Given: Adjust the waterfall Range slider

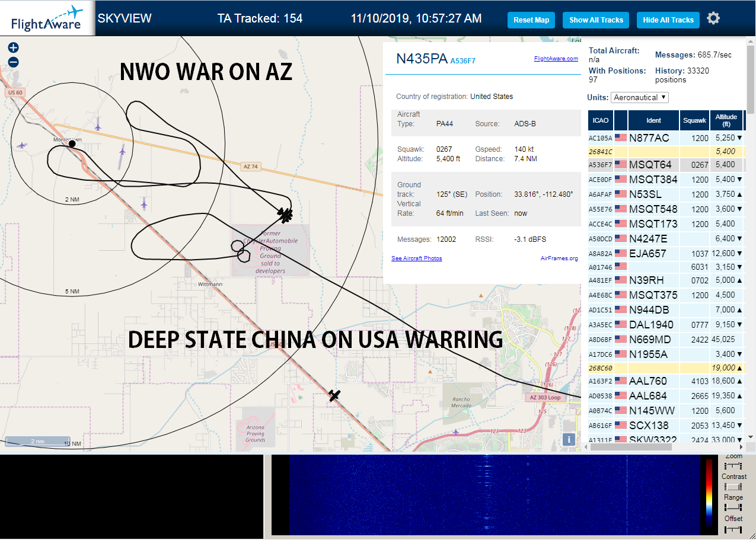Looking at the screenshot, I should click(x=733, y=507).
